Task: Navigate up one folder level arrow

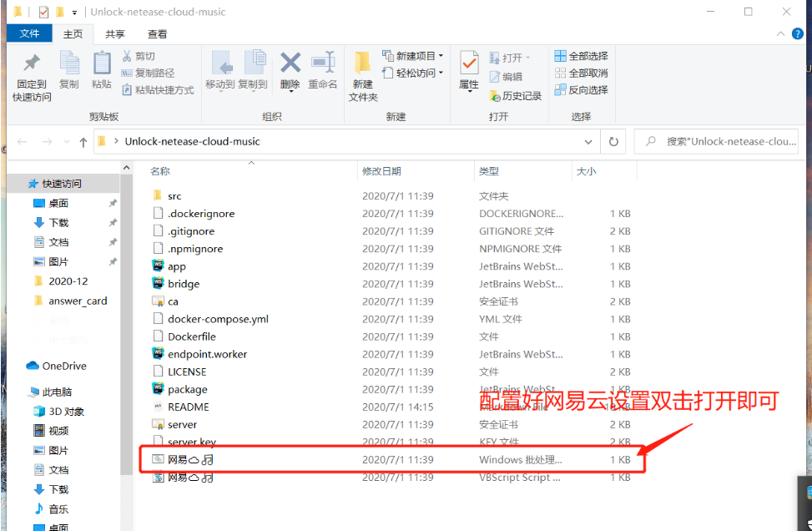Action: coord(83,142)
